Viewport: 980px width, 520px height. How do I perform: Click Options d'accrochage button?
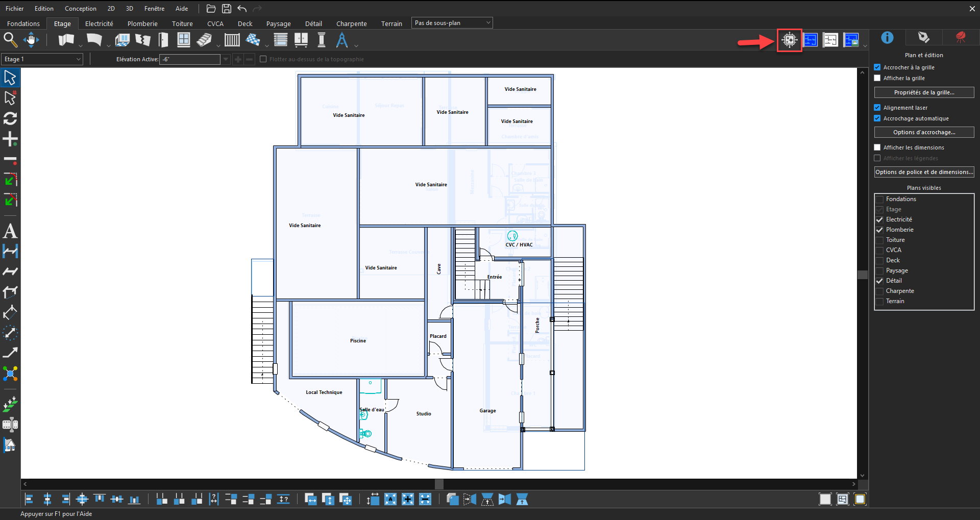[x=924, y=132]
